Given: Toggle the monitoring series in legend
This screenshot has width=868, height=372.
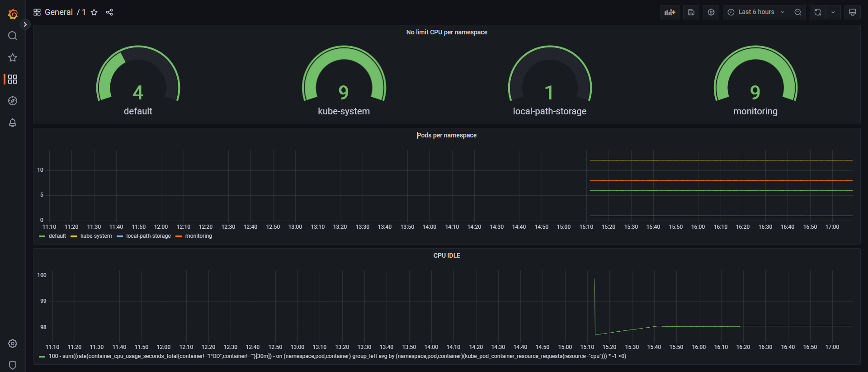Looking at the screenshot, I should pos(198,236).
